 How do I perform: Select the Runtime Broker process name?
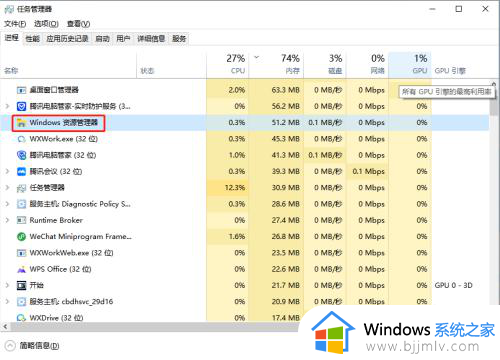coord(56,220)
